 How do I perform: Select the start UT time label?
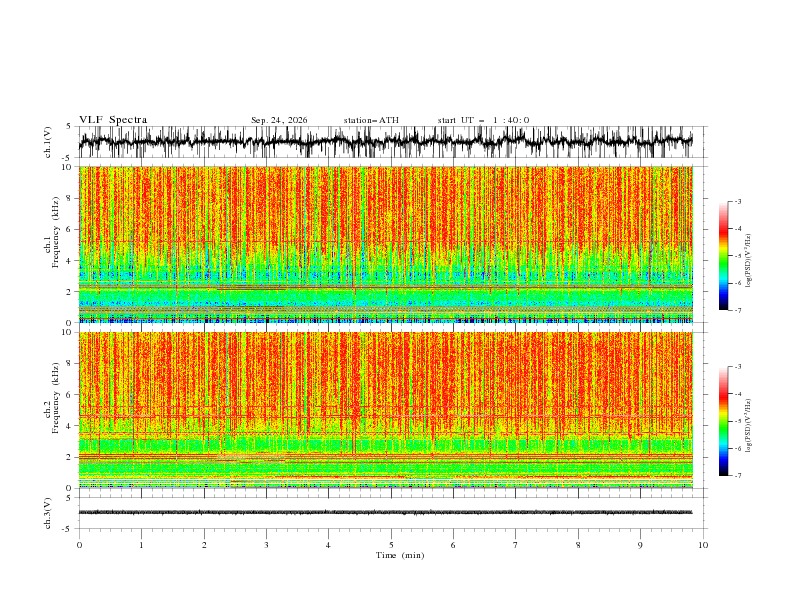click(483, 120)
